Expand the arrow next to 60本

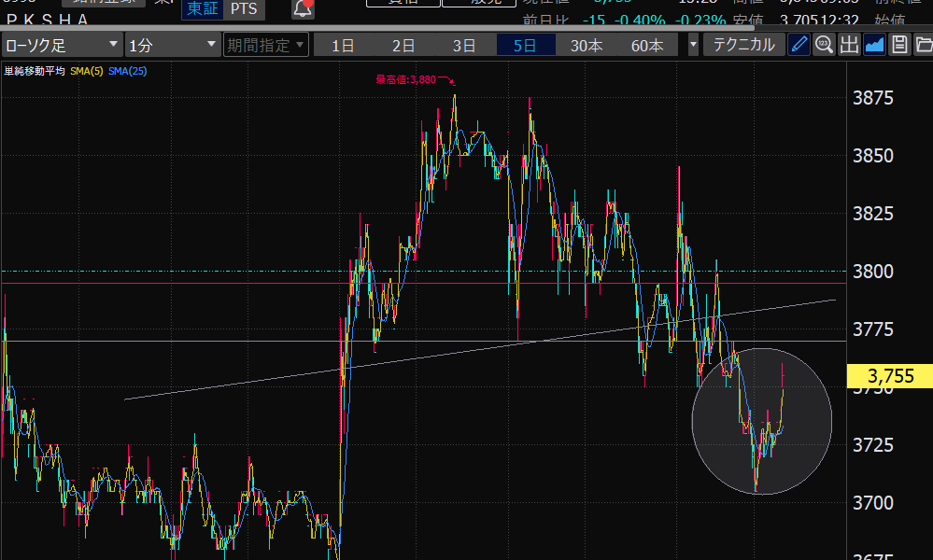(x=693, y=45)
